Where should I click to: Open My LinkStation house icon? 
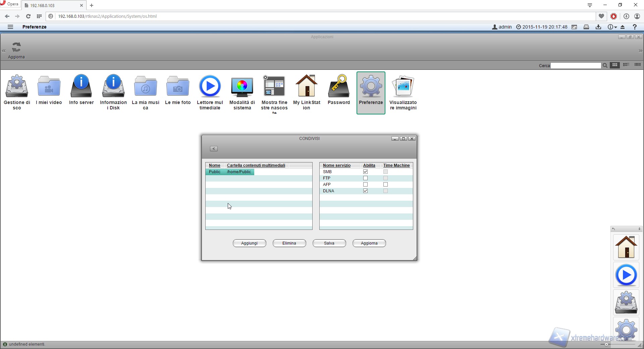tap(307, 87)
